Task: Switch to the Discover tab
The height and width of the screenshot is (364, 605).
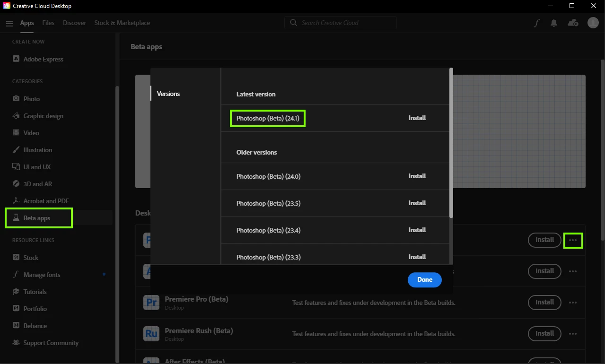Action: point(75,23)
